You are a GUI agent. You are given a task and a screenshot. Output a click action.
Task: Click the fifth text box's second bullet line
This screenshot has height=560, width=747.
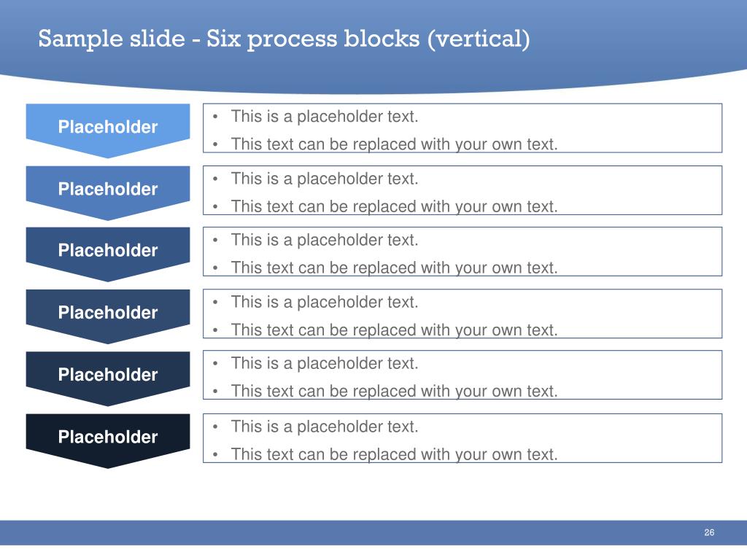click(395, 391)
